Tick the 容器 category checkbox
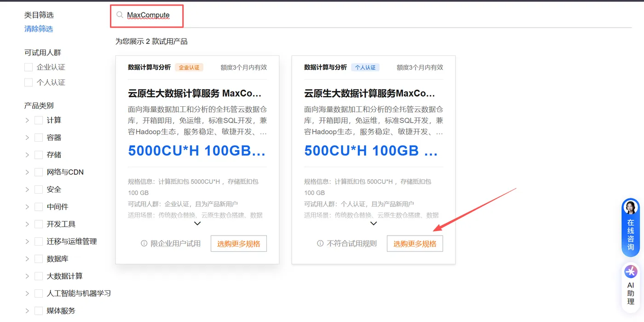Screen dimensions: 644x322 (39, 138)
